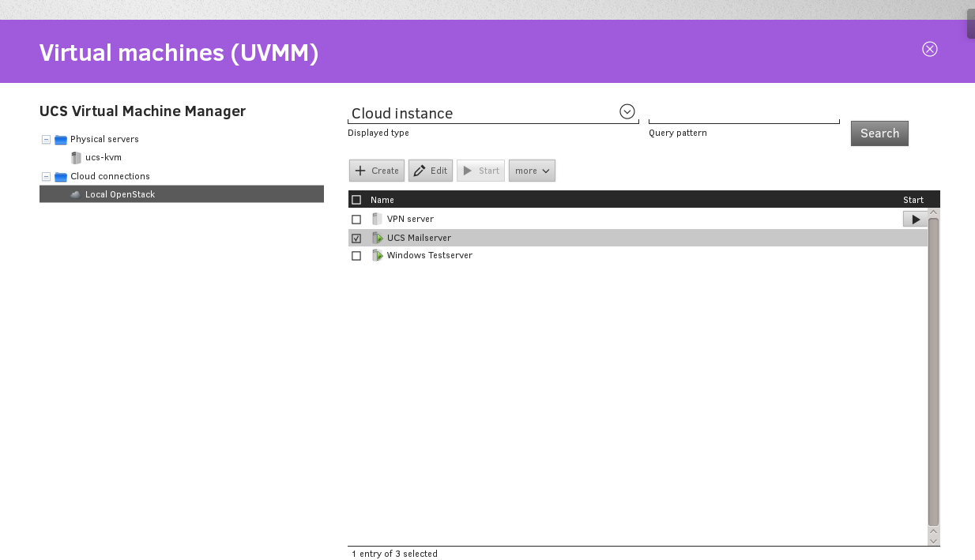Uncheck the UCS Mailserver checkbox
975x560 pixels.
356,238
